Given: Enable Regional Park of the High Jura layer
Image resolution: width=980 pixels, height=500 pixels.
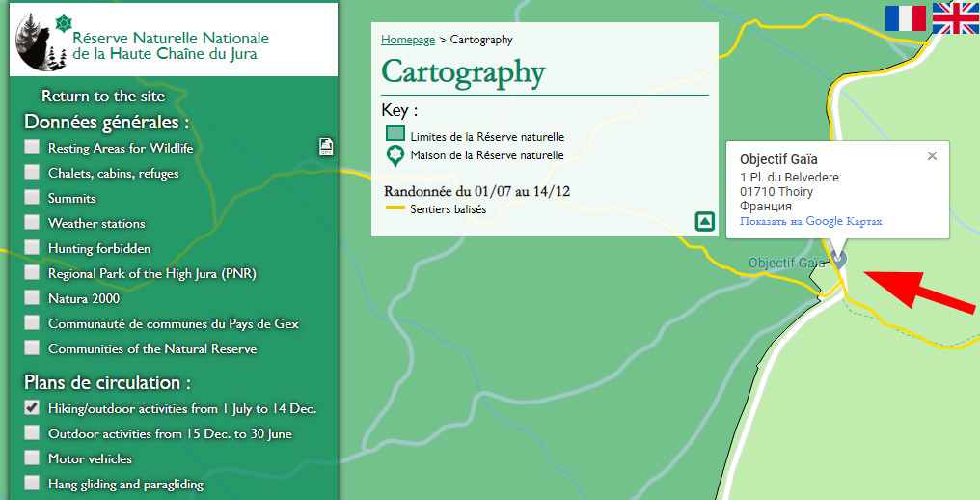Looking at the screenshot, I should pyautogui.click(x=32, y=272).
